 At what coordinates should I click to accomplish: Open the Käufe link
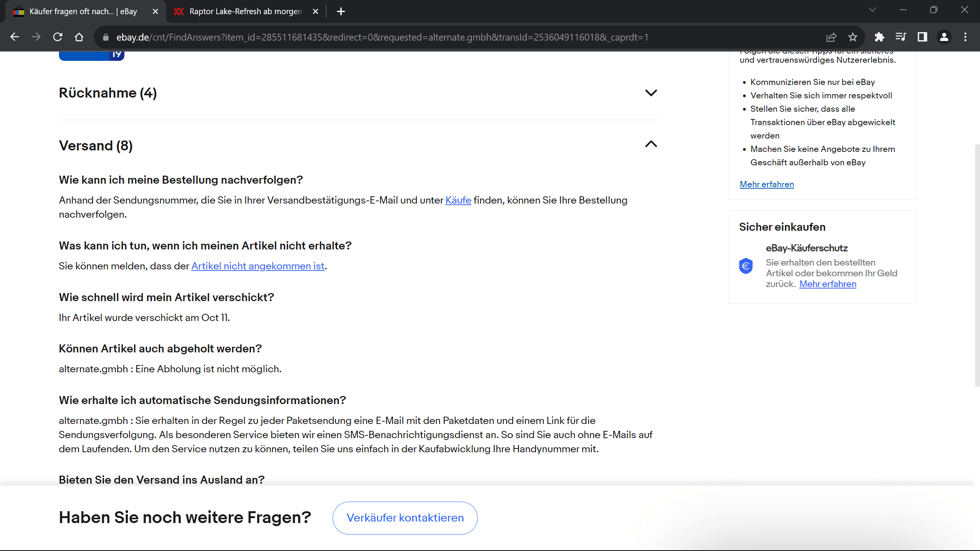point(458,200)
